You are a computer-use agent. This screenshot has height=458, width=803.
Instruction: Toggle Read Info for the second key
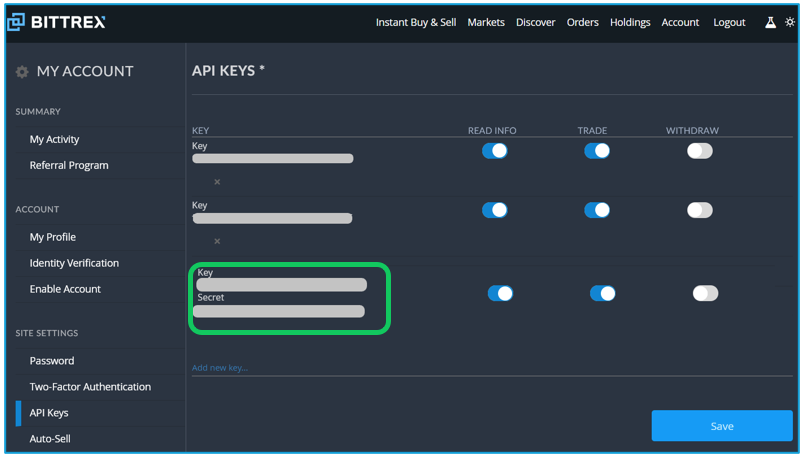[x=494, y=210]
